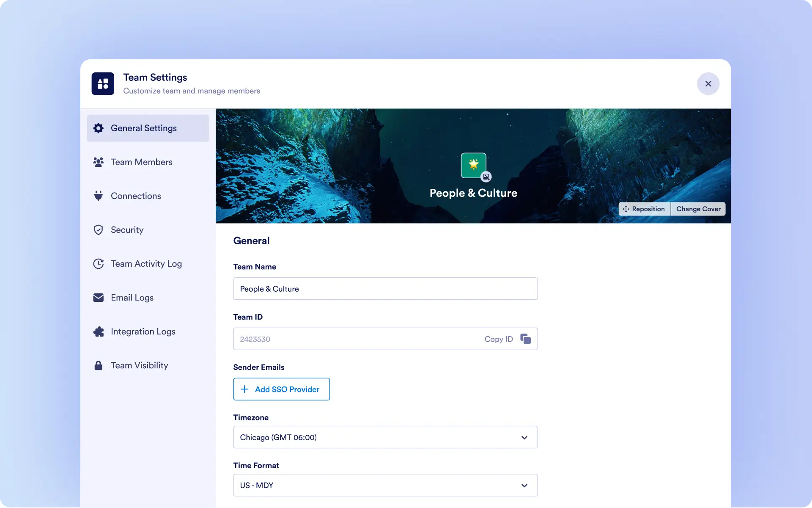Click the copy icon for Team ID
Image resolution: width=812 pixels, height=508 pixels.
tap(525, 339)
